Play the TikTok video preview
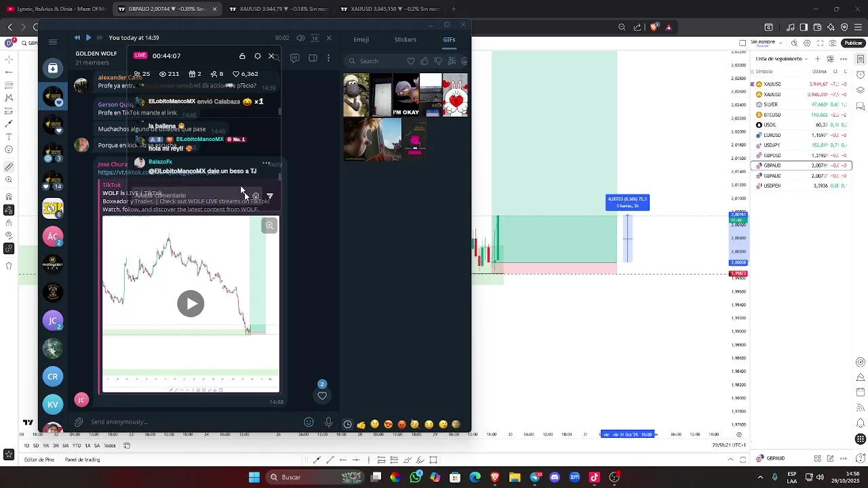 [x=191, y=304]
